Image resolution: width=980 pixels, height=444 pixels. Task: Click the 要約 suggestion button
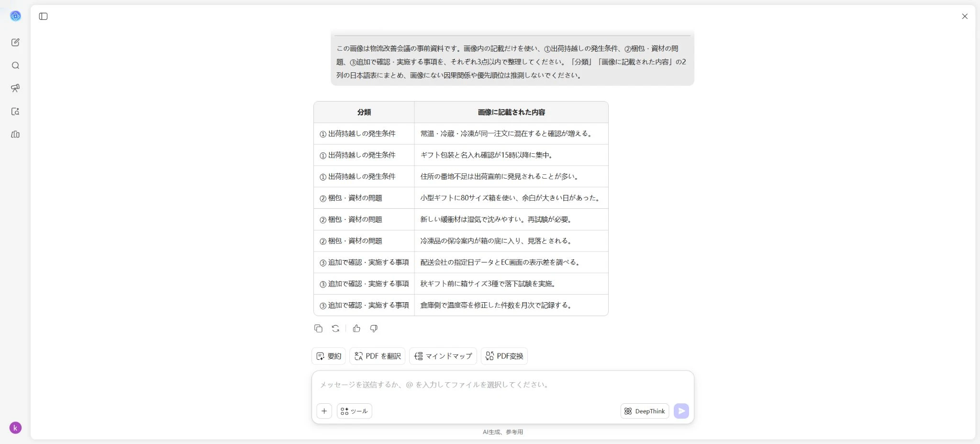329,356
